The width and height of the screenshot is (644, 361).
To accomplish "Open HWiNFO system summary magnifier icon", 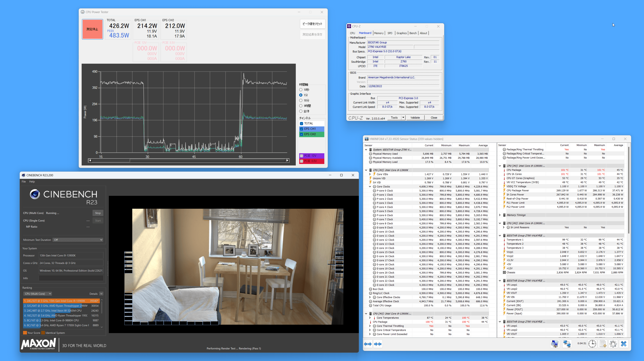I will pos(555,344).
